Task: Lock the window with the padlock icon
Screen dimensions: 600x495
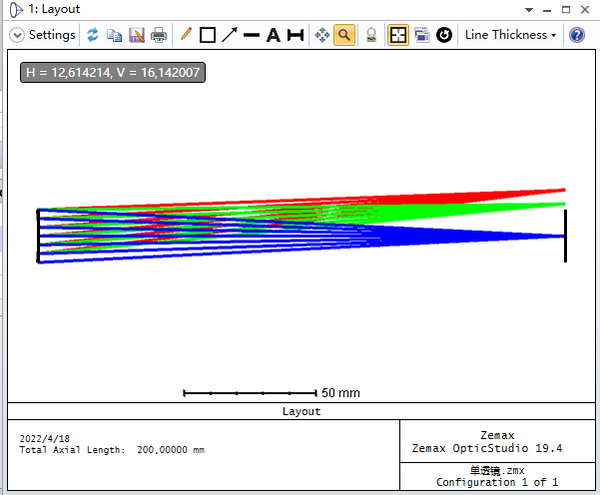Action: [371, 35]
